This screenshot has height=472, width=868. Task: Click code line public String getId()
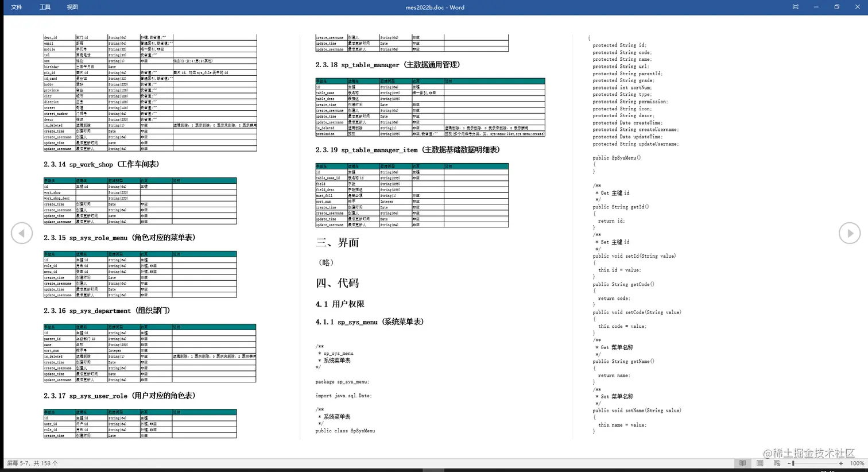click(621, 207)
